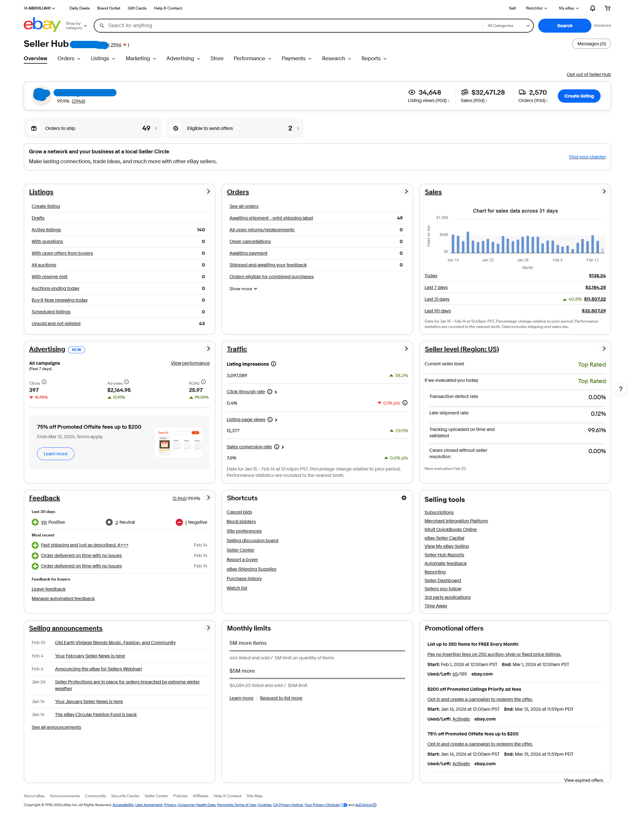Viewport: 630px width, 840px height.
Task: Click the Shortcuts settings gear icon
Action: pos(404,497)
